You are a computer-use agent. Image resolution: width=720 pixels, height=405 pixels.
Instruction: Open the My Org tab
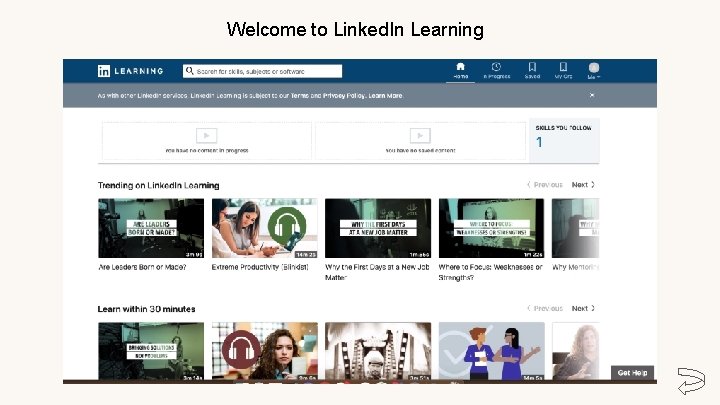563,71
